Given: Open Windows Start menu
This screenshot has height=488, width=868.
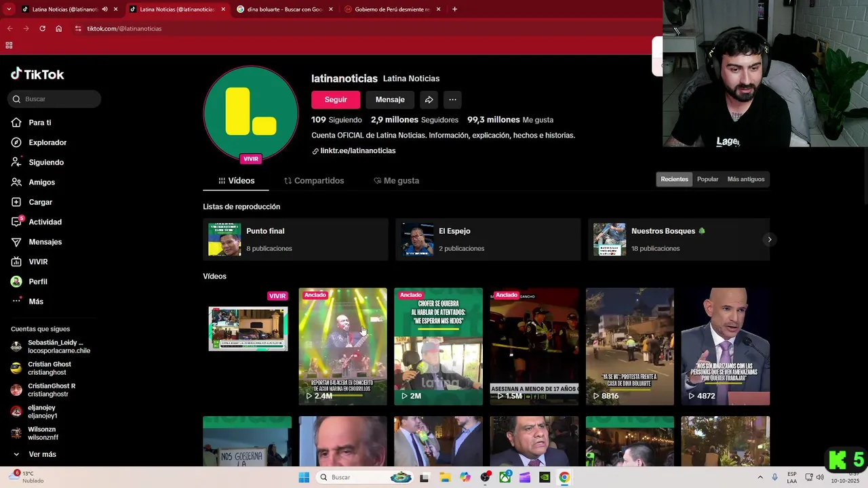Looking at the screenshot, I should pos(304,477).
